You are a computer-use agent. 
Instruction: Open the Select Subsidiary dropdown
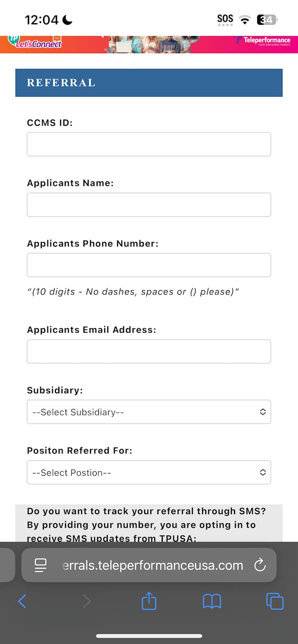pyautogui.click(x=149, y=412)
